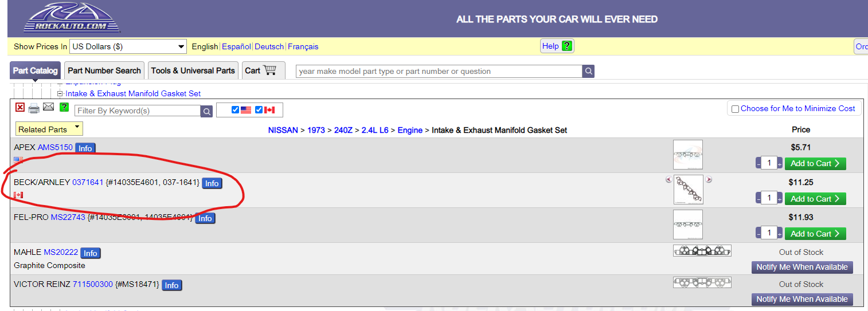This screenshot has height=311, width=868.
Task: Click next image arrow for Beck/Arnley gasket
Action: point(709,180)
